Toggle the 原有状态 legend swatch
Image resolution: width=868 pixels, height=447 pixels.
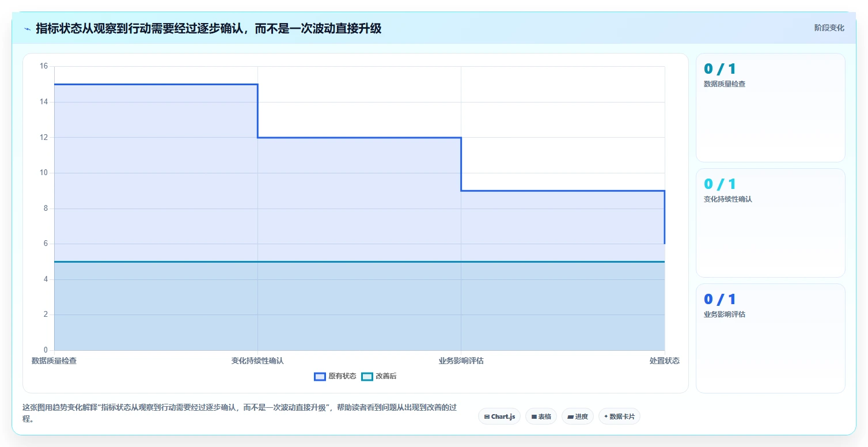point(320,376)
